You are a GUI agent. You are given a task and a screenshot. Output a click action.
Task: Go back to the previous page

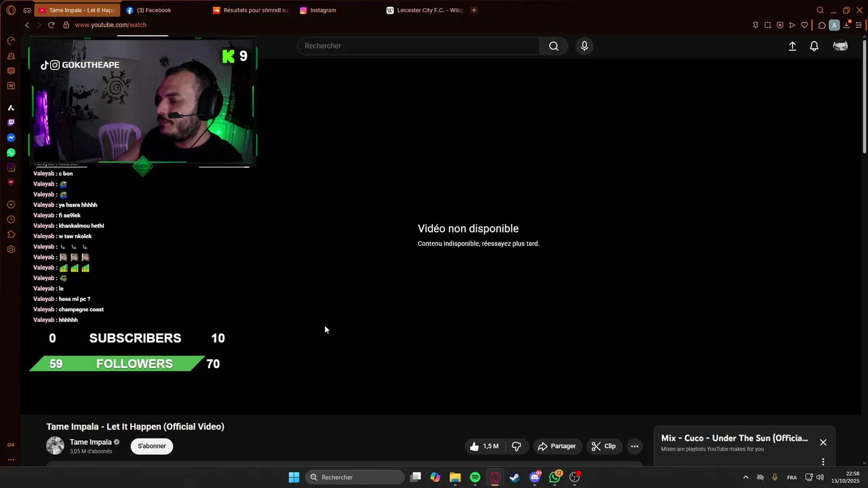pos(27,25)
